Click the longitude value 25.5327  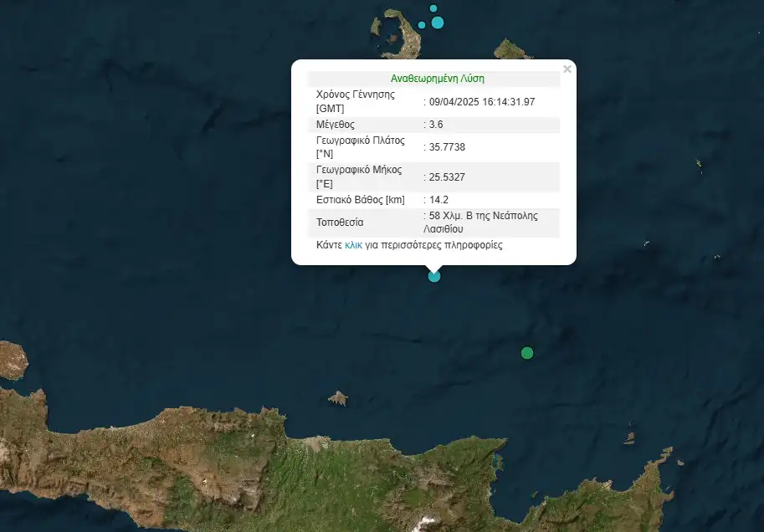pyautogui.click(x=447, y=177)
